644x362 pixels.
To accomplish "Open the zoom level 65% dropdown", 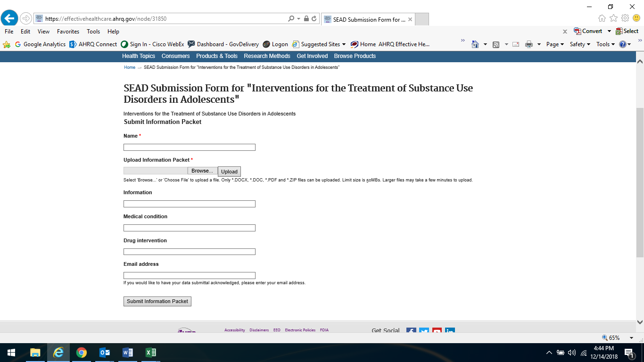I will coord(618,338).
